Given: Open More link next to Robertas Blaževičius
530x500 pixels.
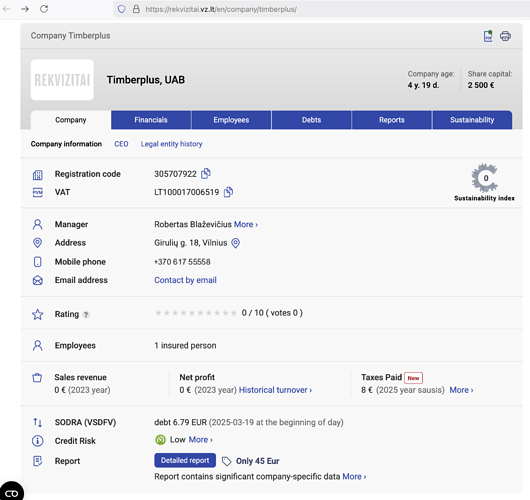Looking at the screenshot, I should 246,224.
